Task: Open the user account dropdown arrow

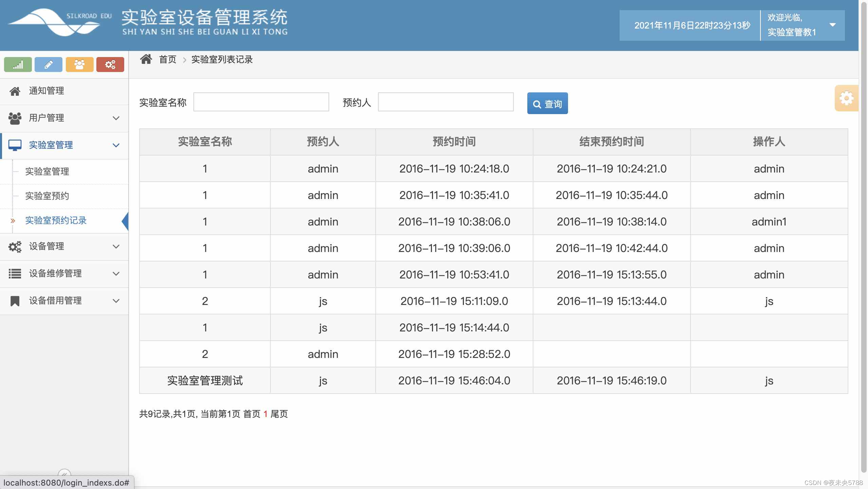Action: (x=832, y=25)
